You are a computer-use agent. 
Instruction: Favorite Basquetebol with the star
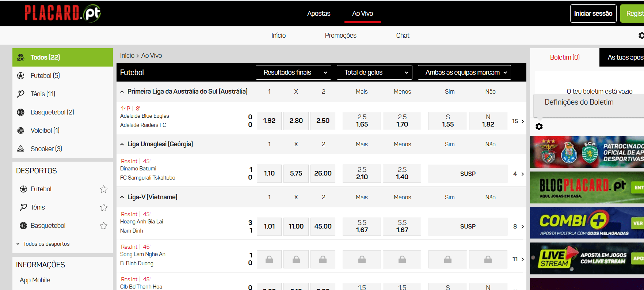104,226
